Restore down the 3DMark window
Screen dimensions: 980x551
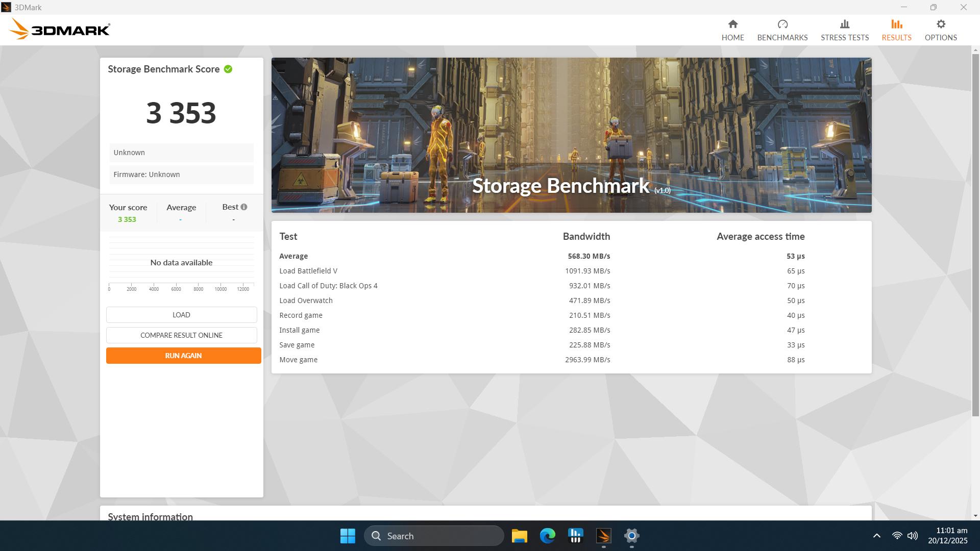coord(933,7)
